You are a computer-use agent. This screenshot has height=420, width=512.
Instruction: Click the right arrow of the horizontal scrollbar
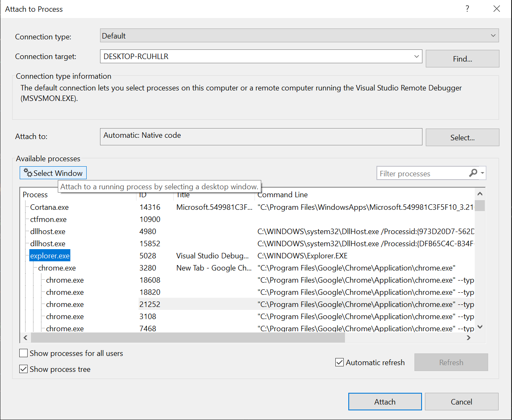coord(468,338)
